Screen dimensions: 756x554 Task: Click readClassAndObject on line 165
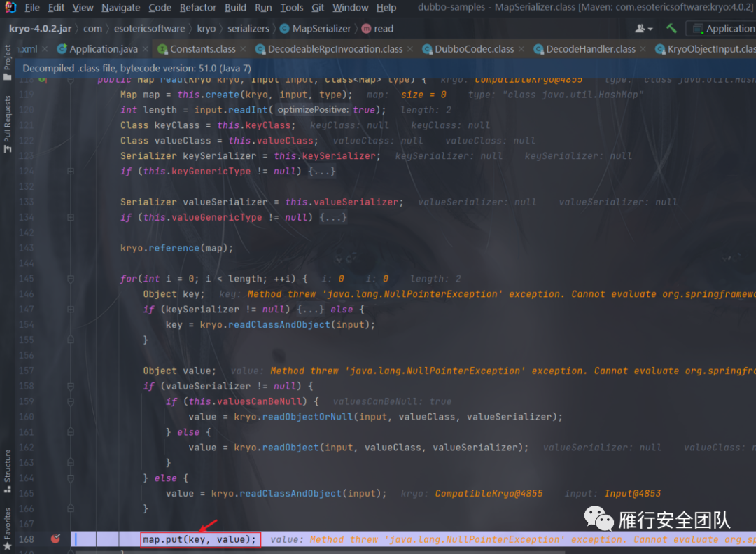tap(290, 493)
